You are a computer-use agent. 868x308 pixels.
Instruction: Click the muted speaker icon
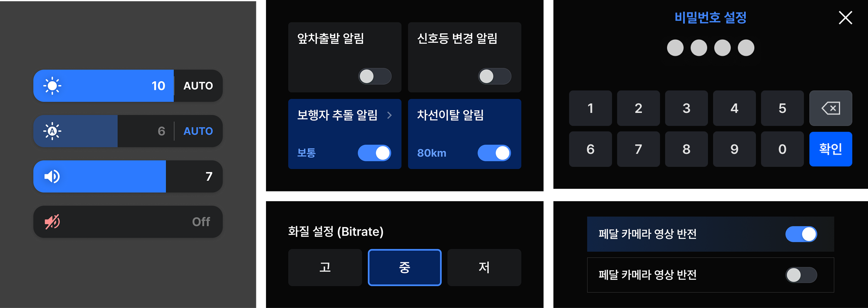coord(52,221)
